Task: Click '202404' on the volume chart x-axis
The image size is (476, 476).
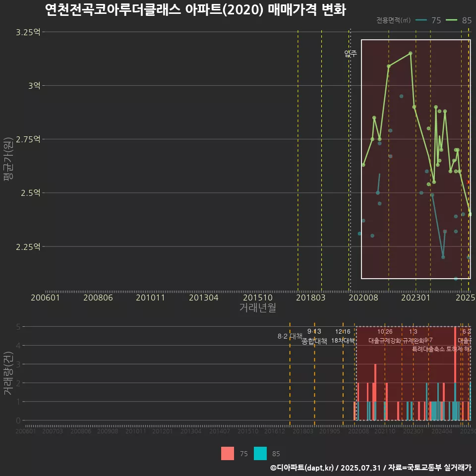Action: tap(442, 431)
